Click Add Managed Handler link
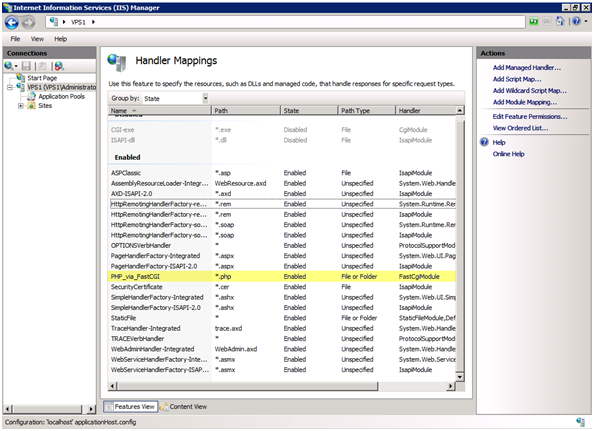Screen dimensions: 594x431 tap(527, 68)
